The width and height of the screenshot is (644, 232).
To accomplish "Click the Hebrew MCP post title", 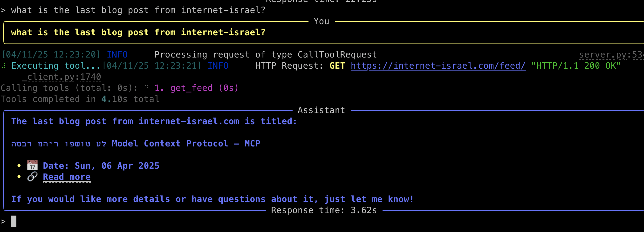I will (136, 144).
